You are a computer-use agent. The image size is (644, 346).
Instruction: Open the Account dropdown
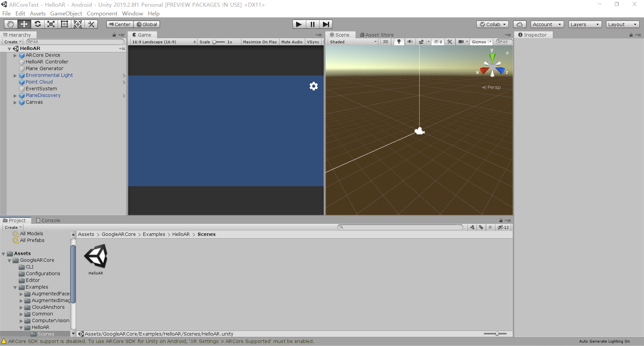[x=547, y=24]
